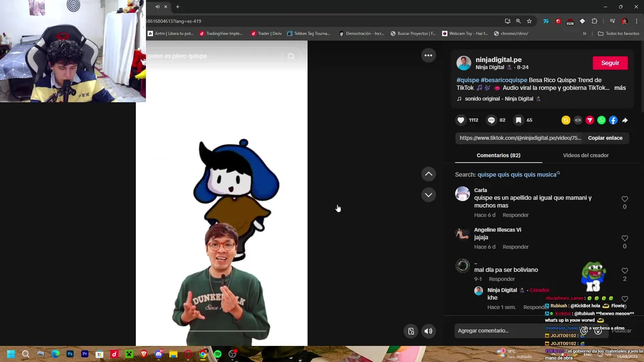Open Windows Start menu

point(11,354)
